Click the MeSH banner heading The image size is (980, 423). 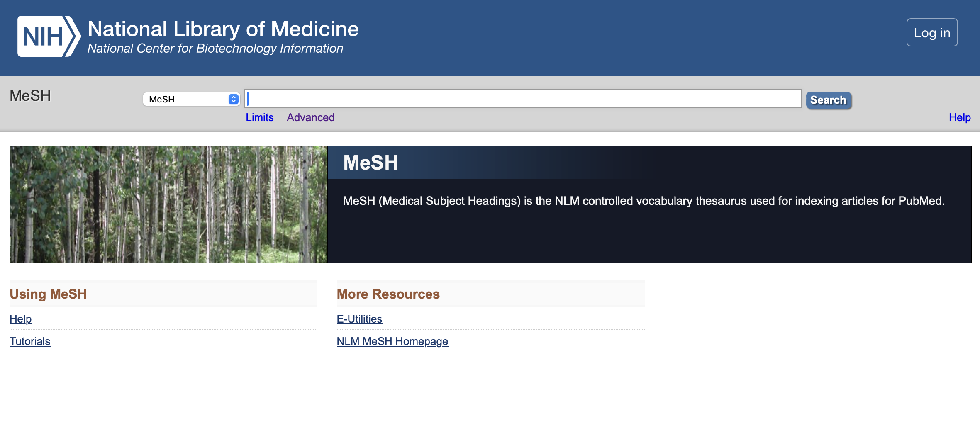371,163
